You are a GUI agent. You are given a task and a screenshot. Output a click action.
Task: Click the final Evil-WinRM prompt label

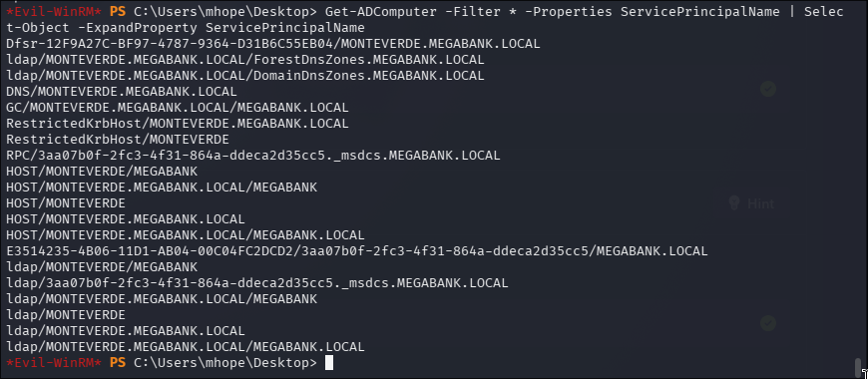pos(54,363)
